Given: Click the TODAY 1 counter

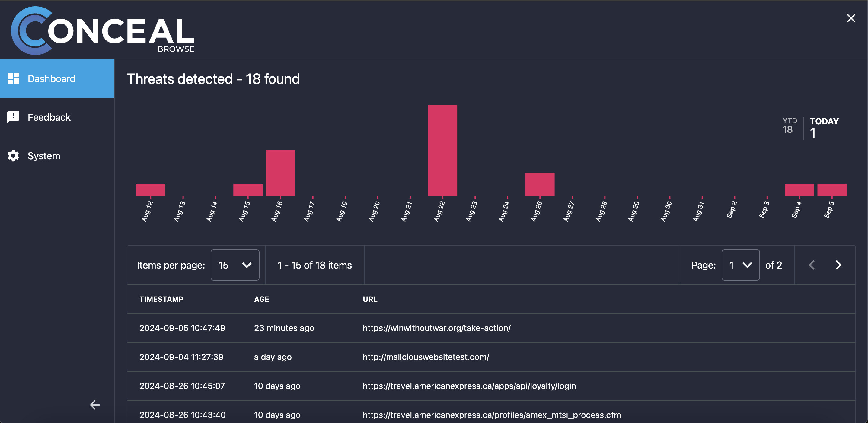Looking at the screenshot, I should pyautogui.click(x=824, y=128).
